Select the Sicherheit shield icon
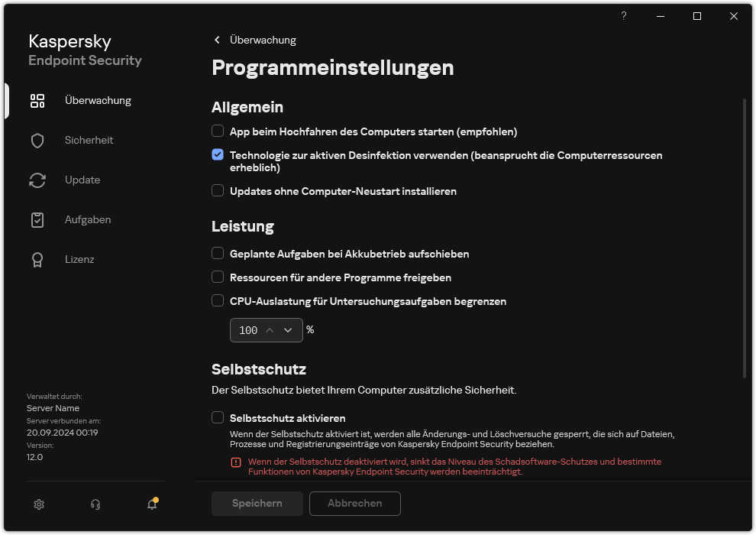The height and width of the screenshot is (535, 756). [x=37, y=140]
